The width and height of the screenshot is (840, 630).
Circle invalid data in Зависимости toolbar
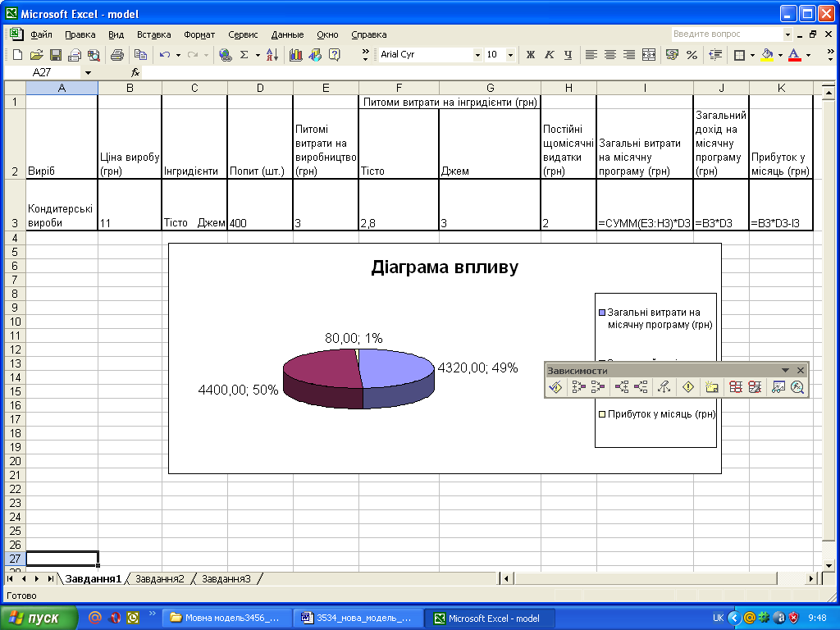tap(736, 387)
